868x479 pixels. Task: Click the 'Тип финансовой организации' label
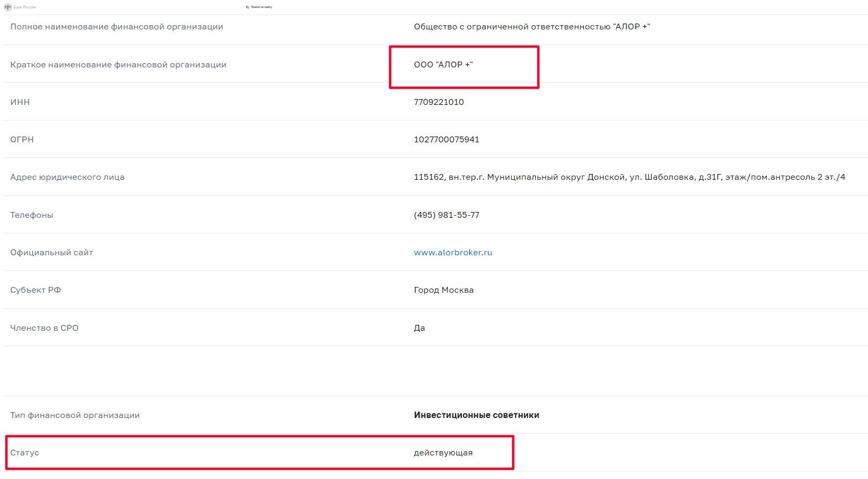click(75, 415)
